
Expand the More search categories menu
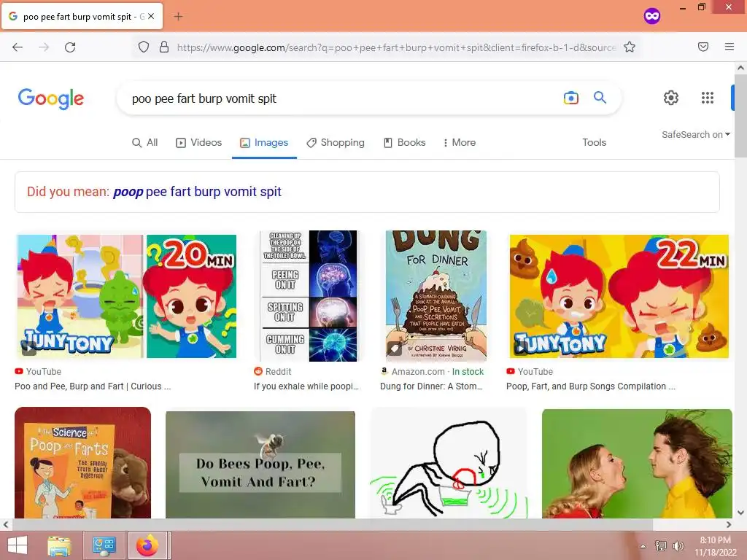460,142
